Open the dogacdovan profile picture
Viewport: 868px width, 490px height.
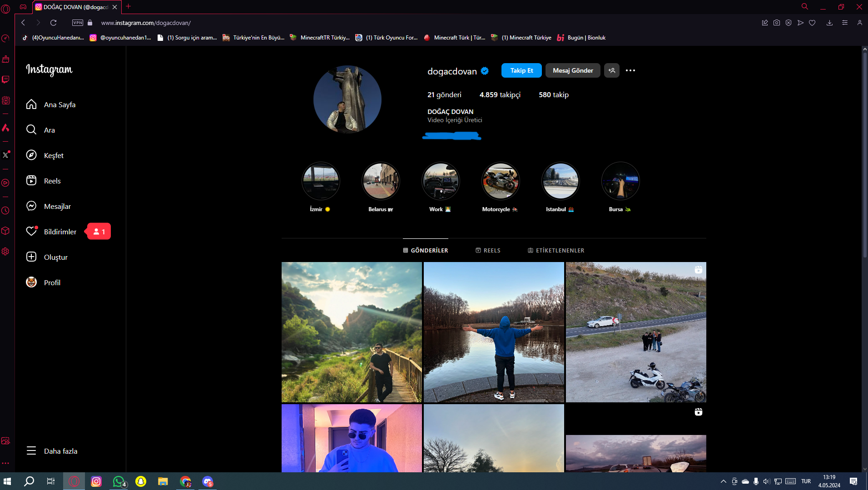347,99
